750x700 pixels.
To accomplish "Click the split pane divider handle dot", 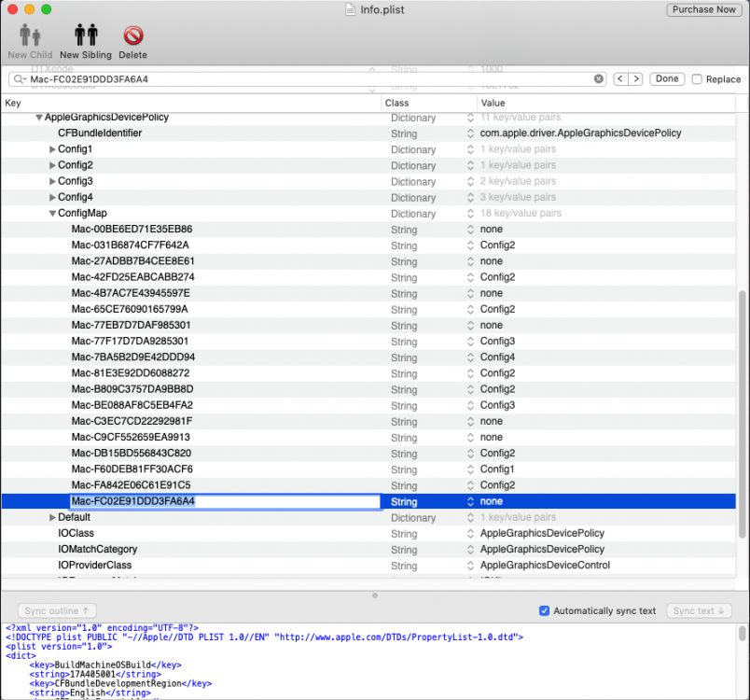I will [x=374, y=595].
